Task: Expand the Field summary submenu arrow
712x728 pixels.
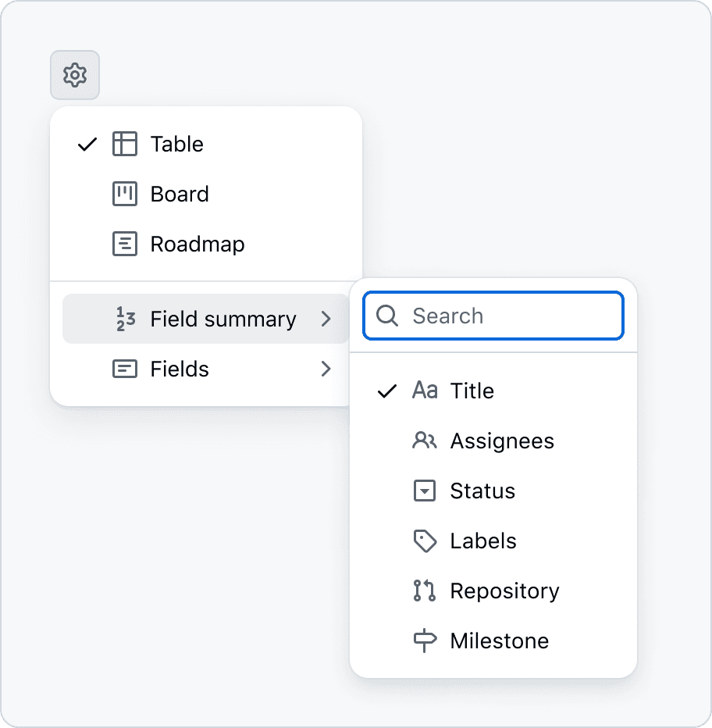Action: [x=326, y=319]
